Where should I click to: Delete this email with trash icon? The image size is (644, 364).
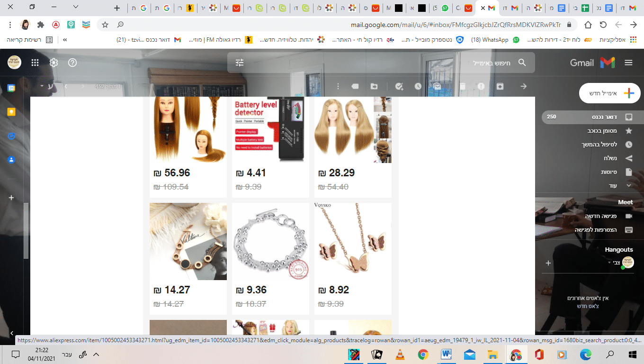(463, 86)
